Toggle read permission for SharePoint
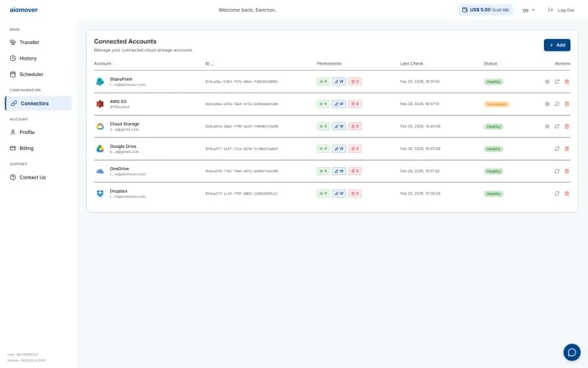 point(323,82)
